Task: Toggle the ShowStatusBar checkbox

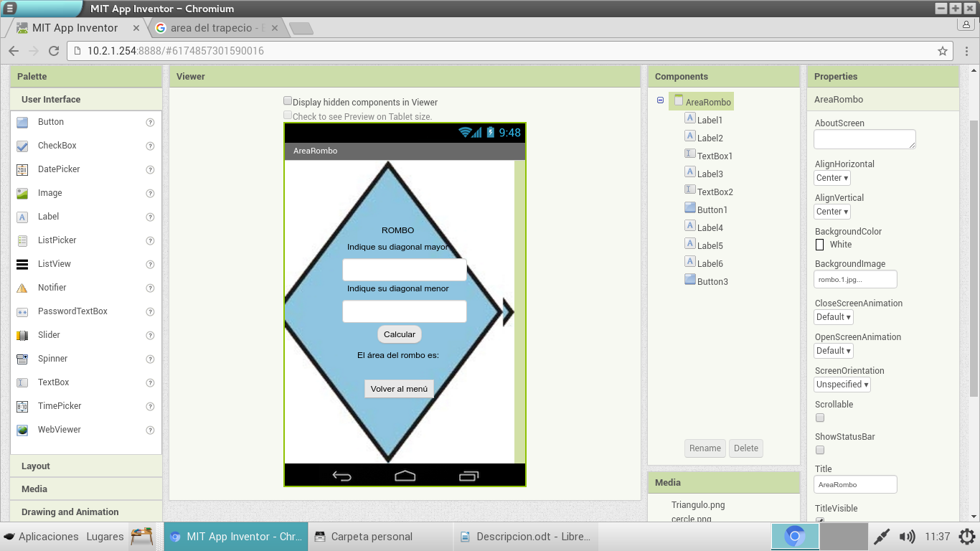Action: tap(820, 450)
